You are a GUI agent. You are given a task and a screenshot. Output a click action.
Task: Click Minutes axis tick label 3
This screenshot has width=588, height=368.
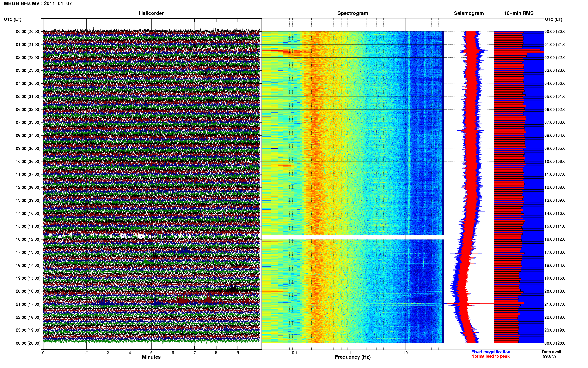tap(108, 353)
